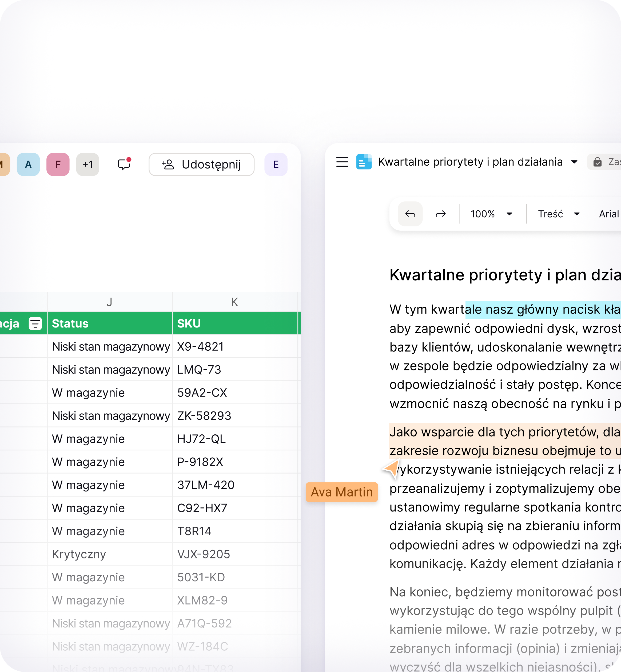621x672 pixels.
Task: Click the Ava Martin cursor label
Action: coord(342,492)
